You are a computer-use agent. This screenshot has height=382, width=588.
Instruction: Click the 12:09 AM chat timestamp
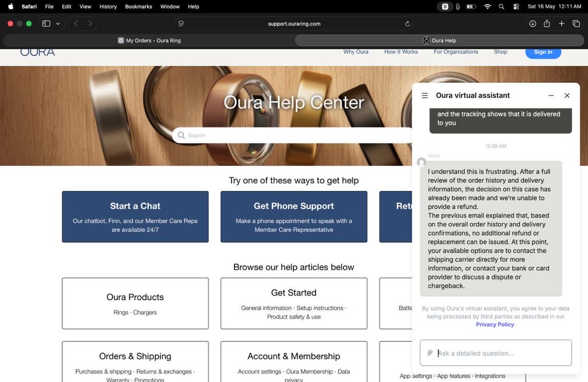tap(496, 146)
